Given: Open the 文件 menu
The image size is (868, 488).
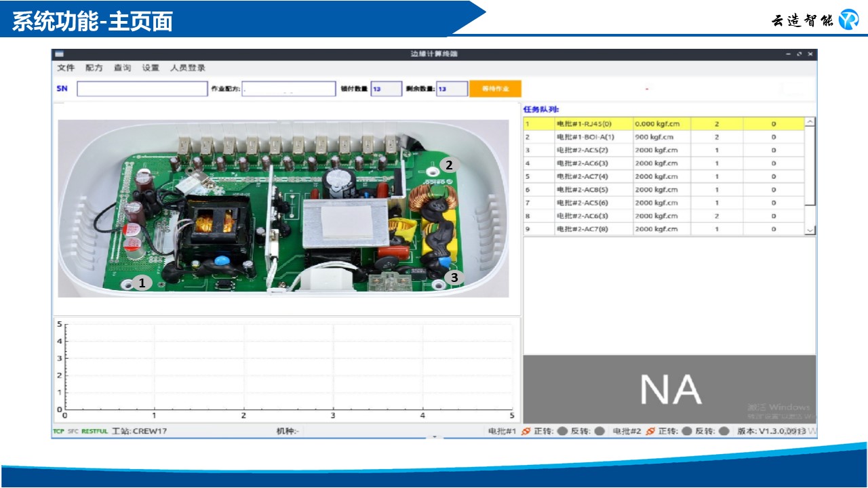Looking at the screenshot, I should click(66, 68).
